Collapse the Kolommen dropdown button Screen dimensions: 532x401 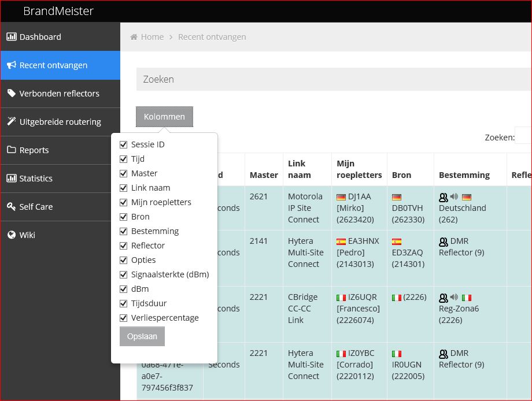[165, 117]
